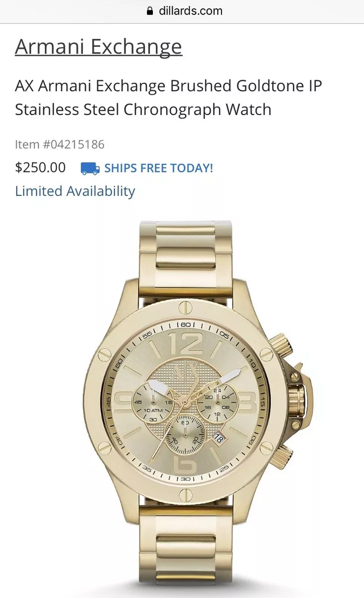Tap the padlock icon beside dillards.com
Image resolution: width=364 pixels, height=598 pixels.
tap(150, 11)
